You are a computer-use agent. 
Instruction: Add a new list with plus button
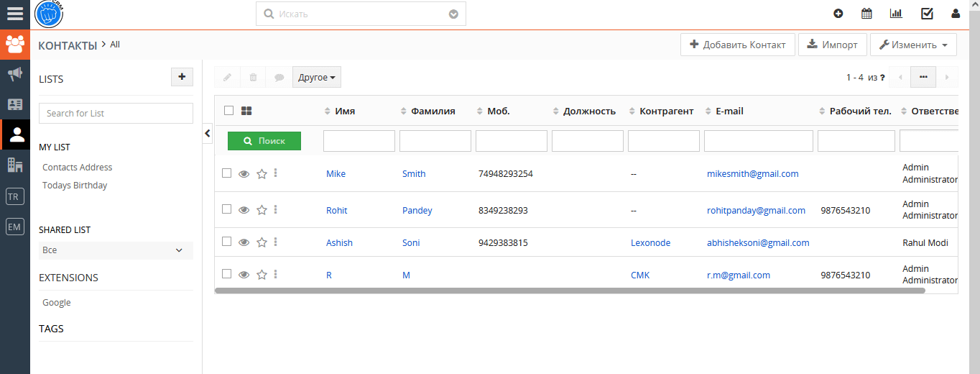tap(182, 77)
